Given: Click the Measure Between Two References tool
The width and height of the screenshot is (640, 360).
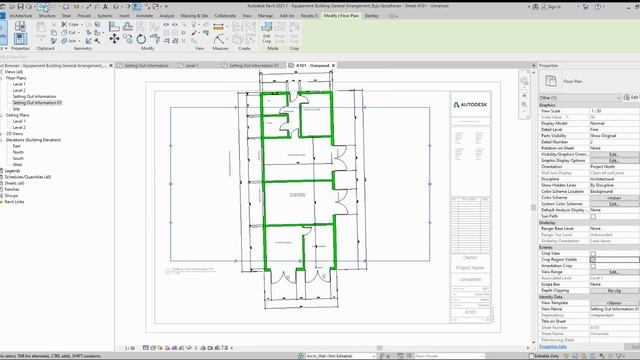Looking at the screenshot, I should pyautogui.click(x=219, y=27).
